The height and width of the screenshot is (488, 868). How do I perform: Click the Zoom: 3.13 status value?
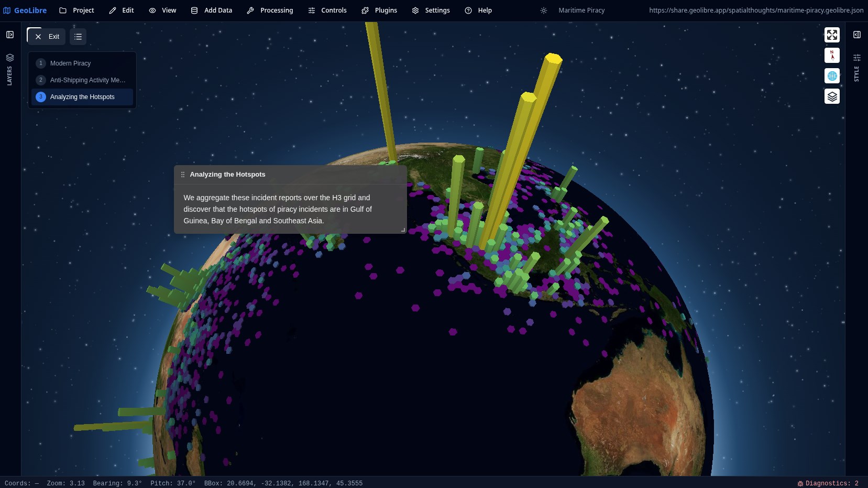click(65, 483)
